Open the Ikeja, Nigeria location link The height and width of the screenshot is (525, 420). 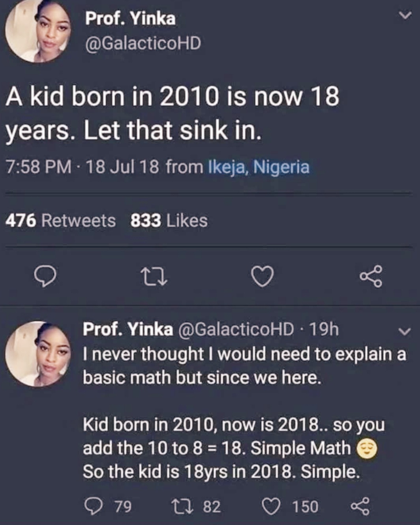coord(259,167)
